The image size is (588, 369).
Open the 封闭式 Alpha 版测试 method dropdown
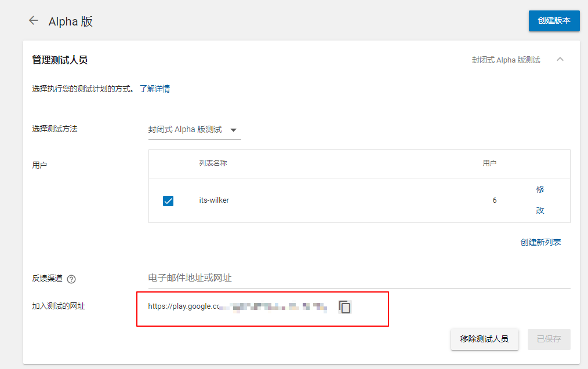pos(195,130)
